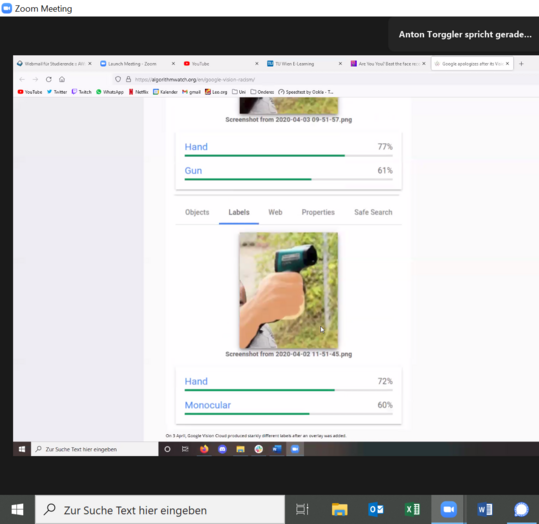Viewport: 539px width, 524px height.
Task: Click the Windows search box "Zur Suche Text hier eingeben"
Action: [160, 510]
